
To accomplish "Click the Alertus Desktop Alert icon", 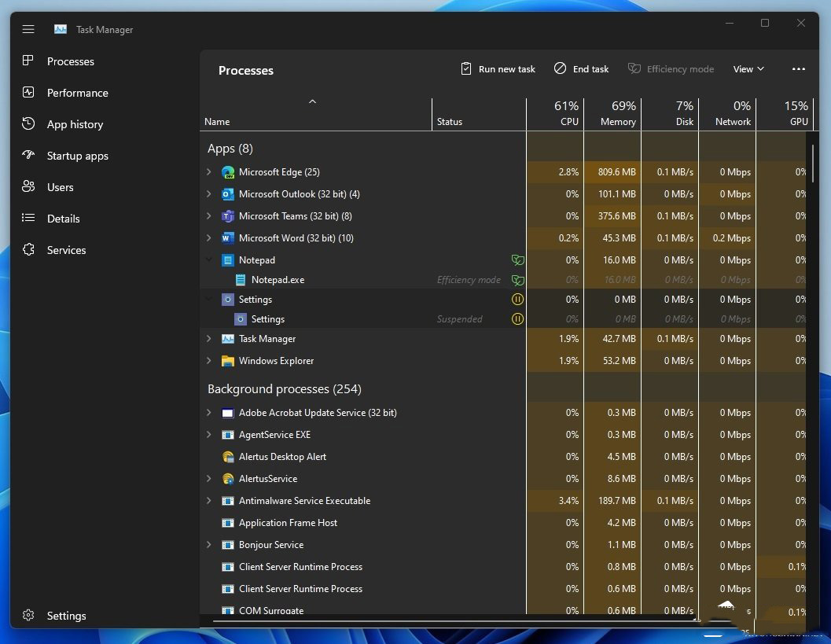I will (x=228, y=457).
